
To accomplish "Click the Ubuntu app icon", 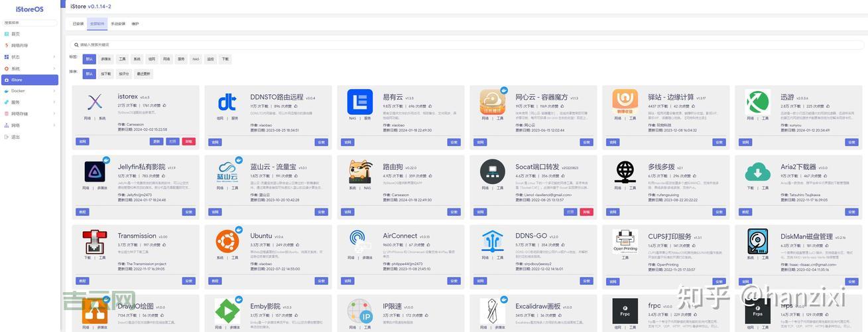I will (227, 240).
